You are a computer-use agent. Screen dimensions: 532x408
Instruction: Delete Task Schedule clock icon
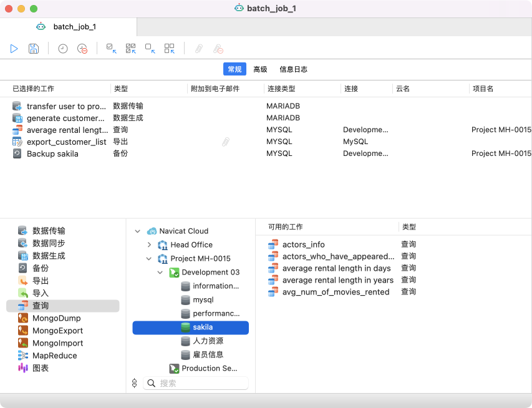click(x=82, y=49)
